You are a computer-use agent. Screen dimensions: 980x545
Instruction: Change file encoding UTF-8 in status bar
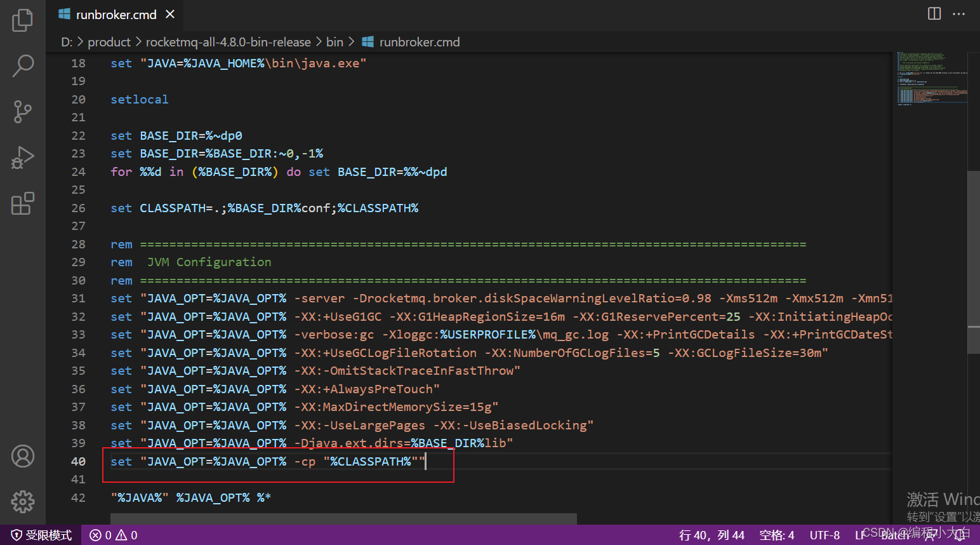[824, 535]
